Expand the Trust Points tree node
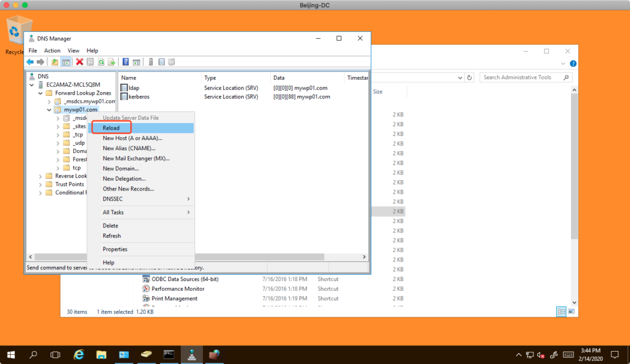Image resolution: width=630 pixels, height=364 pixels. pos(41,184)
